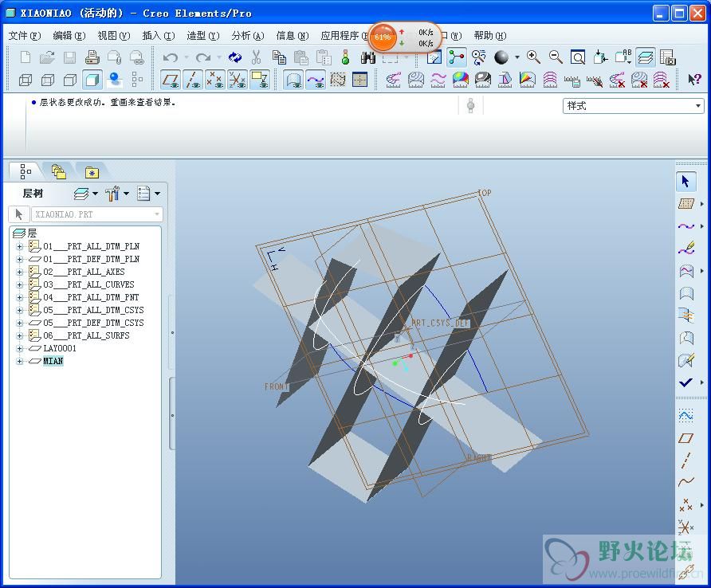Click the Regenerate model icon
711x588 pixels.
(x=235, y=57)
